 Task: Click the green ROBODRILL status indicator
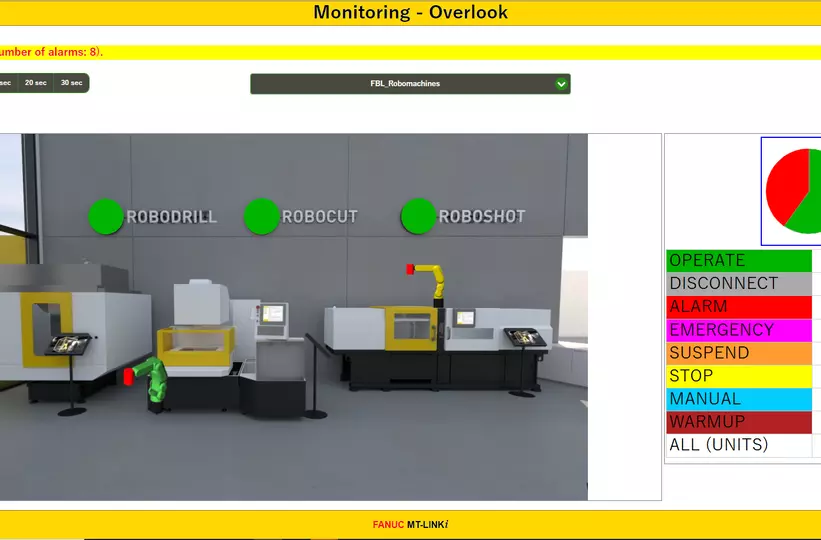click(106, 216)
